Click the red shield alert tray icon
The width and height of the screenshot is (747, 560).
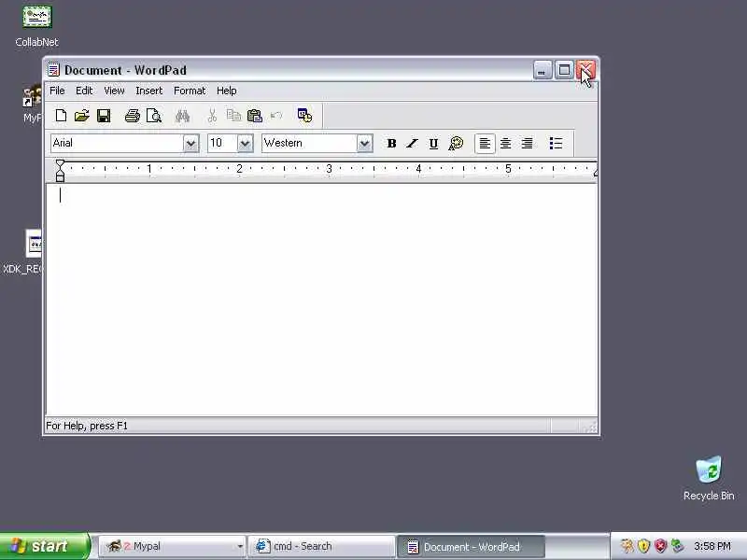coord(660,546)
